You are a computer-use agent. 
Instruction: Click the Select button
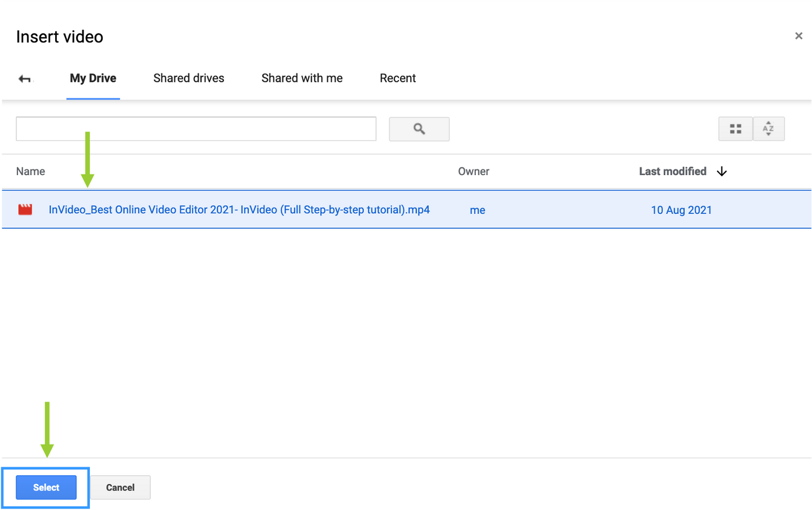pyautogui.click(x=45, y=487)
